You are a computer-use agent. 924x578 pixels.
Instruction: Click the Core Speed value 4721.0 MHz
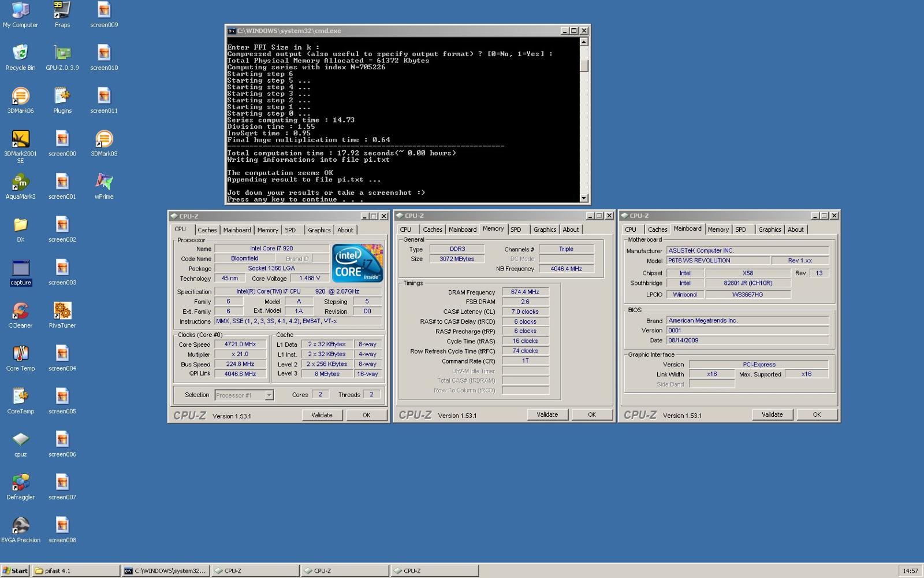tap(240, 344)
